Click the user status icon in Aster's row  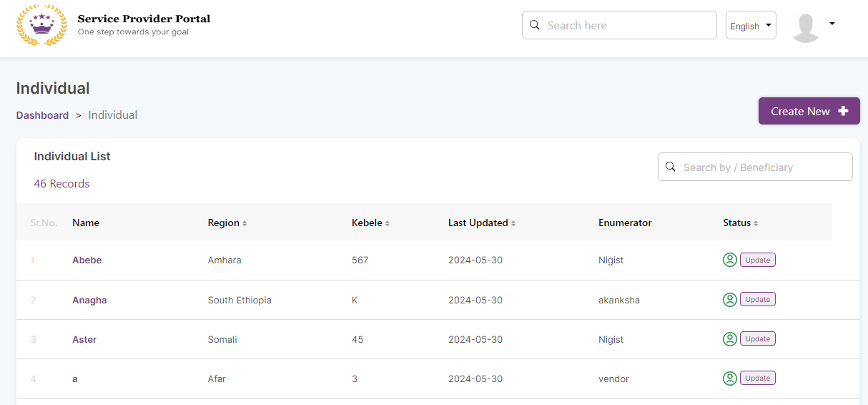click(x=729, y=339)
